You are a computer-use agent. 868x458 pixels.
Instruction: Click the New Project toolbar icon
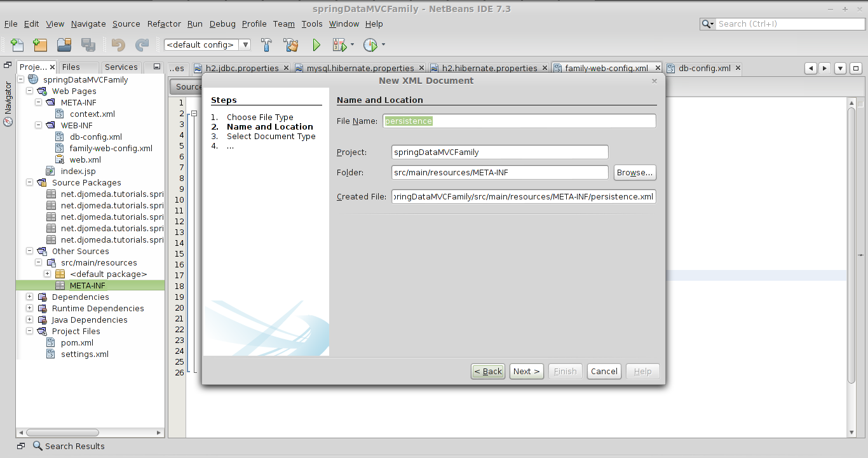(x=40, y=45)
